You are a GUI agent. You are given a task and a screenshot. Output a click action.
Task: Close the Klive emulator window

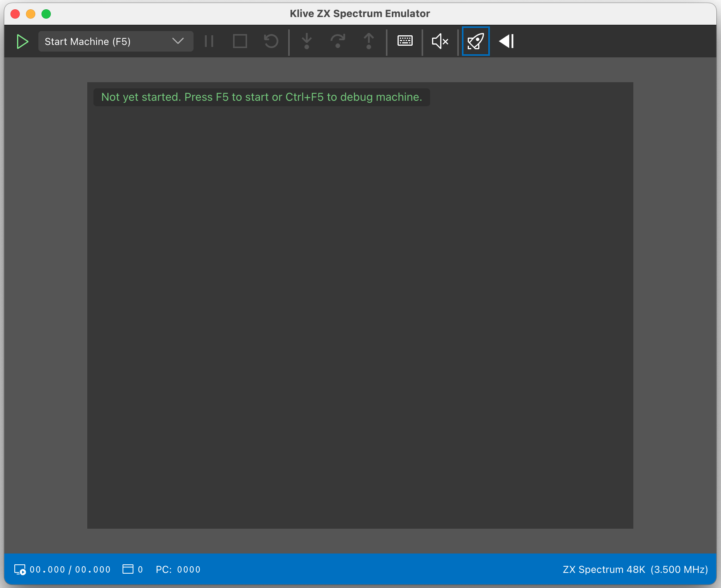tap(15, 14)
